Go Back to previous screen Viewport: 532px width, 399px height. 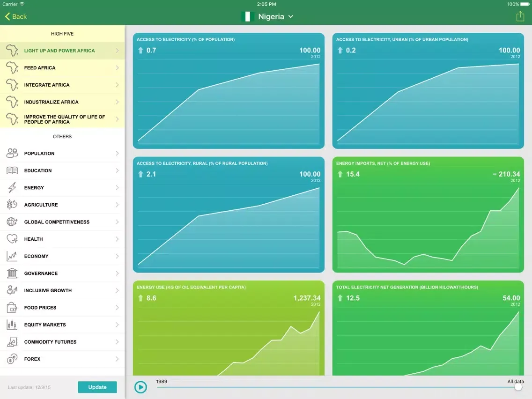coord(15,17)
